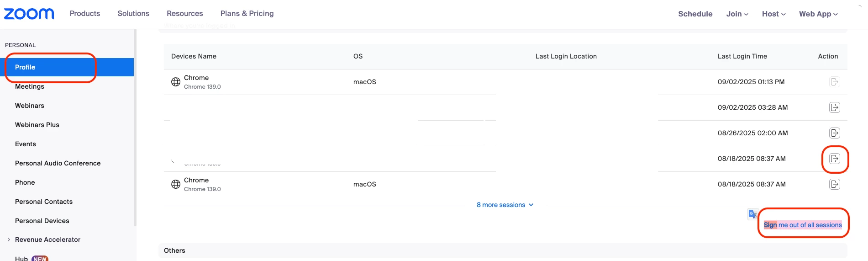Click the Devices Name column header
Image resolution: width=868 pixels, height=261 pixels.
tap(194, 56)
